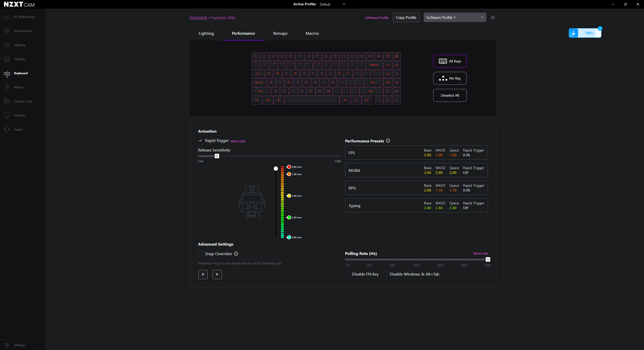The image size is (644, 350).
Task: Select the Backspace key on keyboard preview
Action: pos(374,65)
